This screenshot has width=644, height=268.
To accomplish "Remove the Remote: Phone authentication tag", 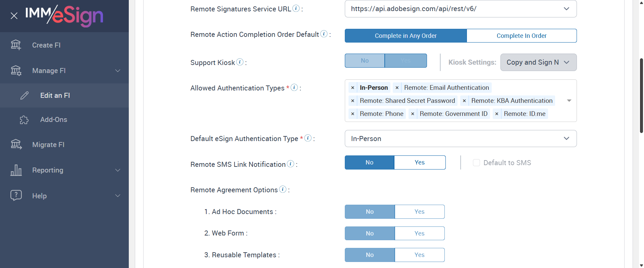I will (353, 114).
